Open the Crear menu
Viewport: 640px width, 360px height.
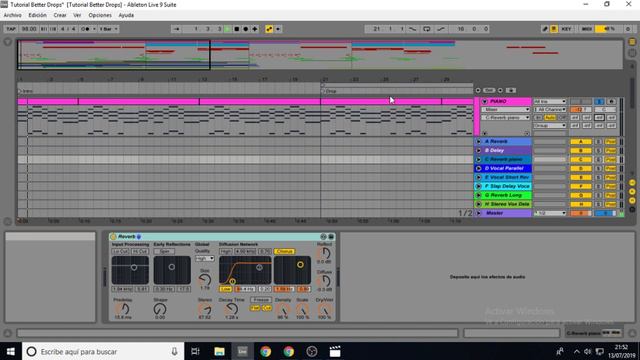[60, 15]
